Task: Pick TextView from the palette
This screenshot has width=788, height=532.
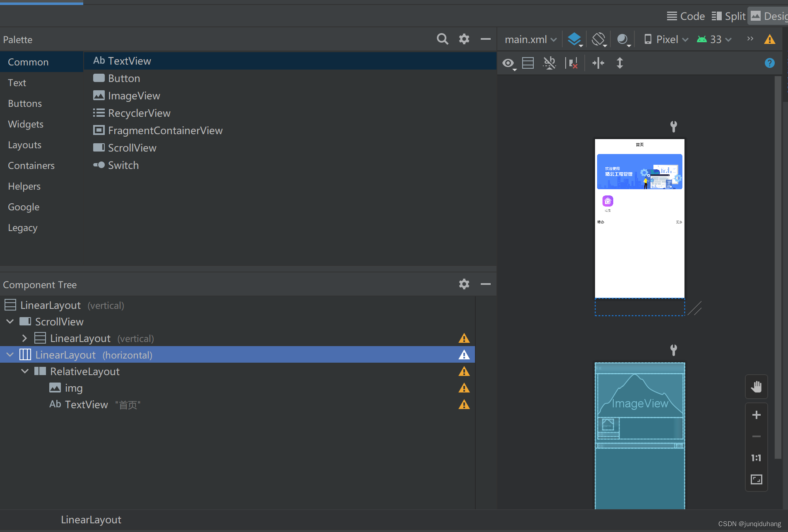Action: point(290,61)
